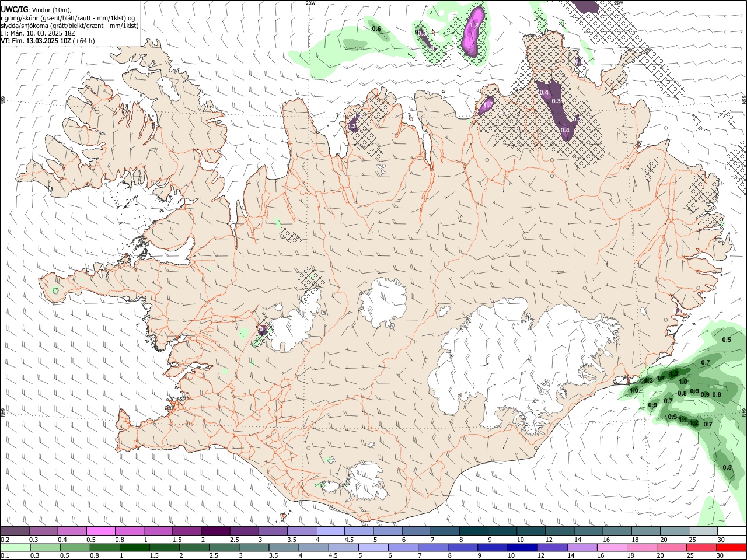Click the '1.5' label on the upper color scale
747x560 pixels.
pos(177,540)
